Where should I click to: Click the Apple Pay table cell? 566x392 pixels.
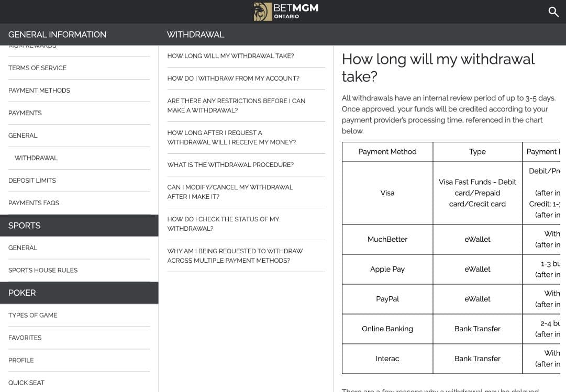tap(387, 270)
